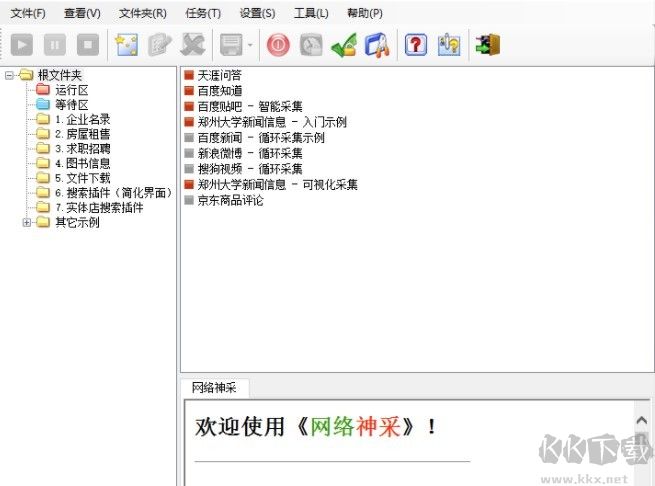Click the yellow question tips icon
This screenshot has width=655, height=486.
tap(449, 44)
